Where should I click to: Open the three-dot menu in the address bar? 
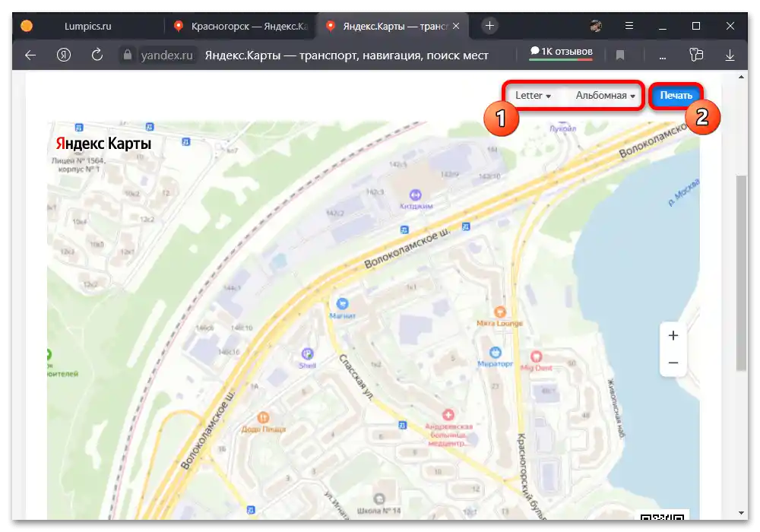point(662,57)
